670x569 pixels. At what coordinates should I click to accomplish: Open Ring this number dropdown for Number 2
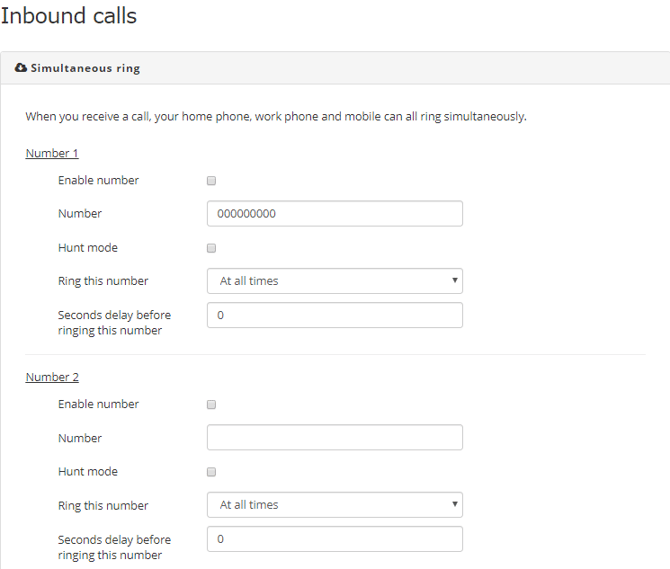335,505
